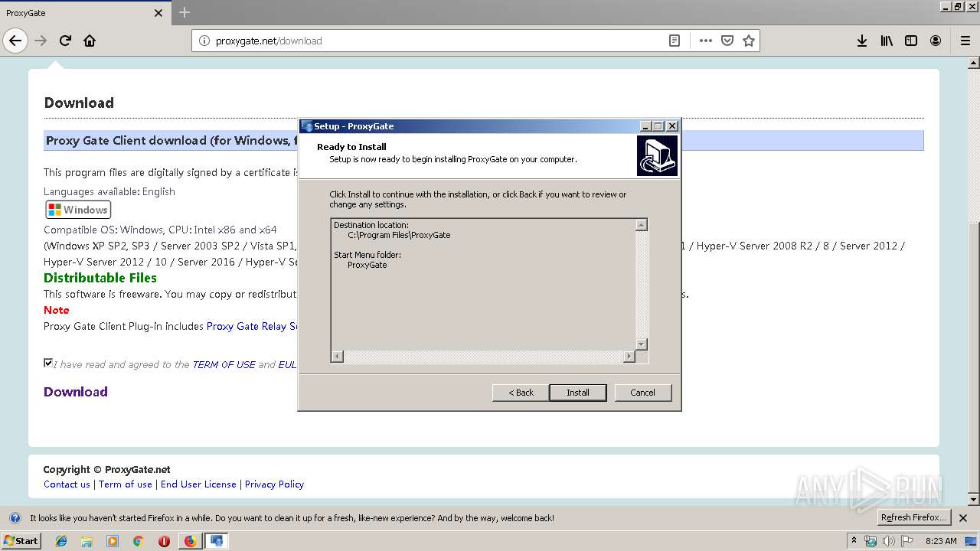This screenshot has height=551, width=980.
Task: Open page actions three-dot menu
Action: pos(706,41)
